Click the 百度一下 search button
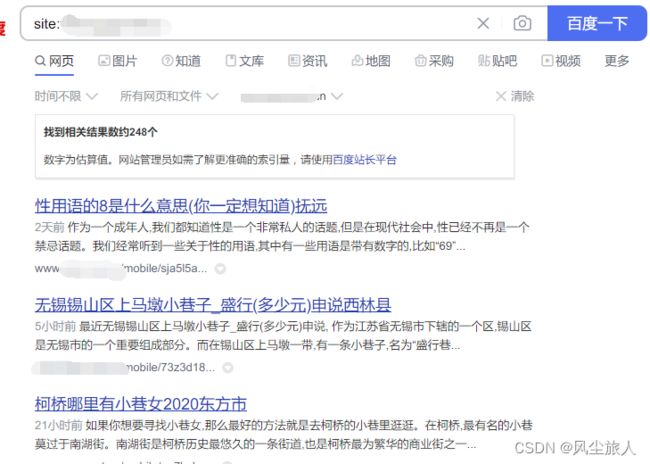The width and height of the screenshot is (650, 464). (x=597, y=24)
